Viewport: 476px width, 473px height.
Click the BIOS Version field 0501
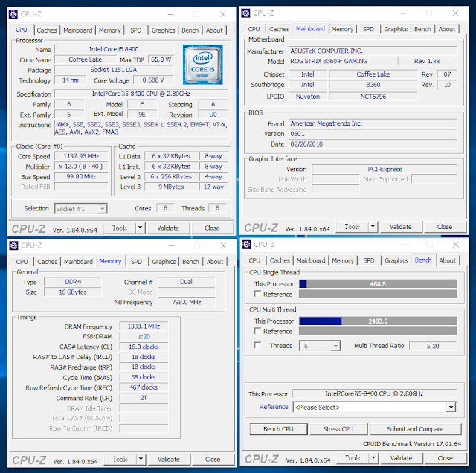[373, 134]
